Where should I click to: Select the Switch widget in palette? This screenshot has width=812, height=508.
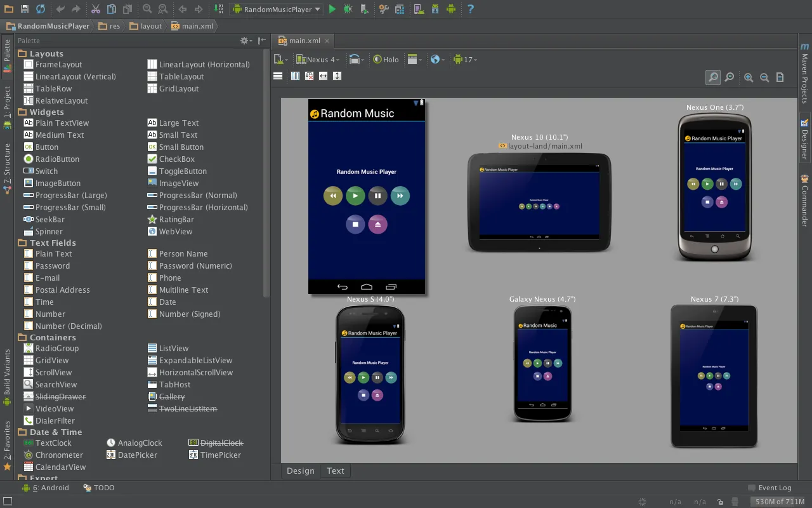(41, 171)
